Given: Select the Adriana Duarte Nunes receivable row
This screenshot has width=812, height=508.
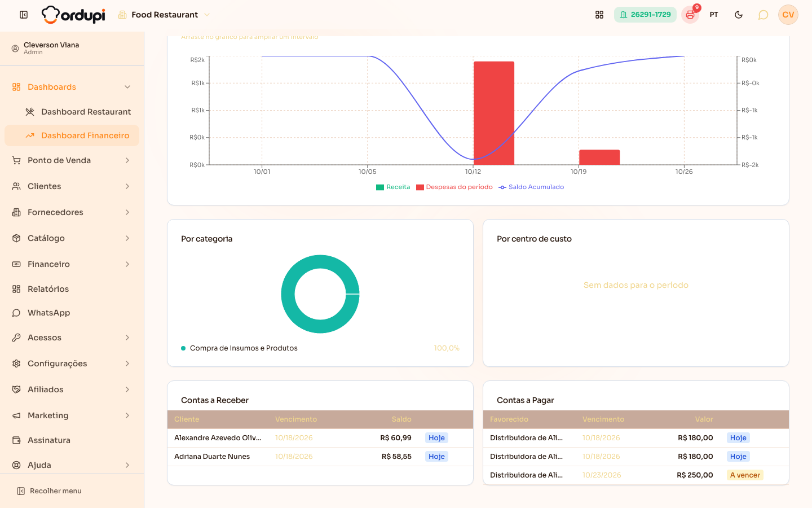Looking at the screenshot, I should [320, 457].
